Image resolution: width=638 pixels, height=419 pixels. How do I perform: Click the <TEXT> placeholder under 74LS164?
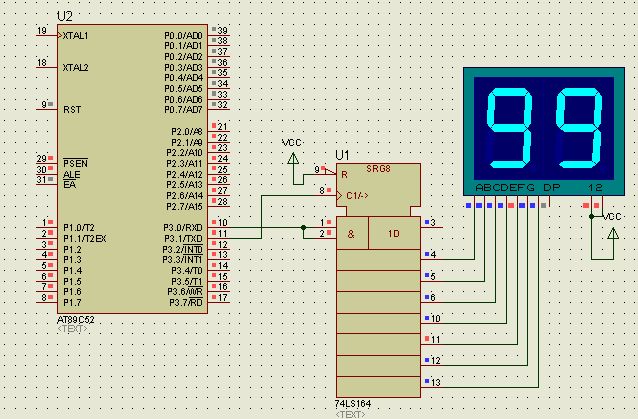[350, 415]
